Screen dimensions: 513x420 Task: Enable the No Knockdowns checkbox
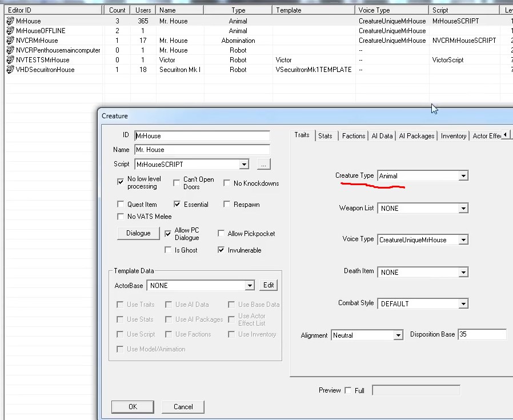coord(227,183)
